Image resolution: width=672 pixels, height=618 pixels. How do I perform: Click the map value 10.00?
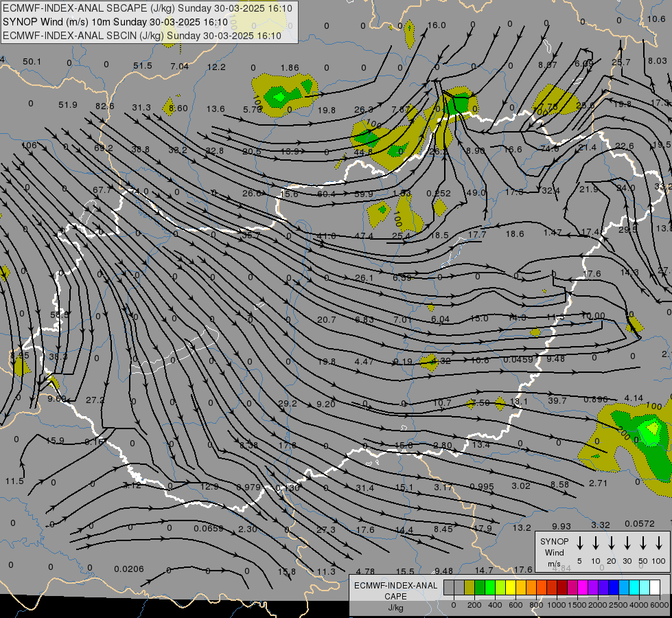pos(593,316)
